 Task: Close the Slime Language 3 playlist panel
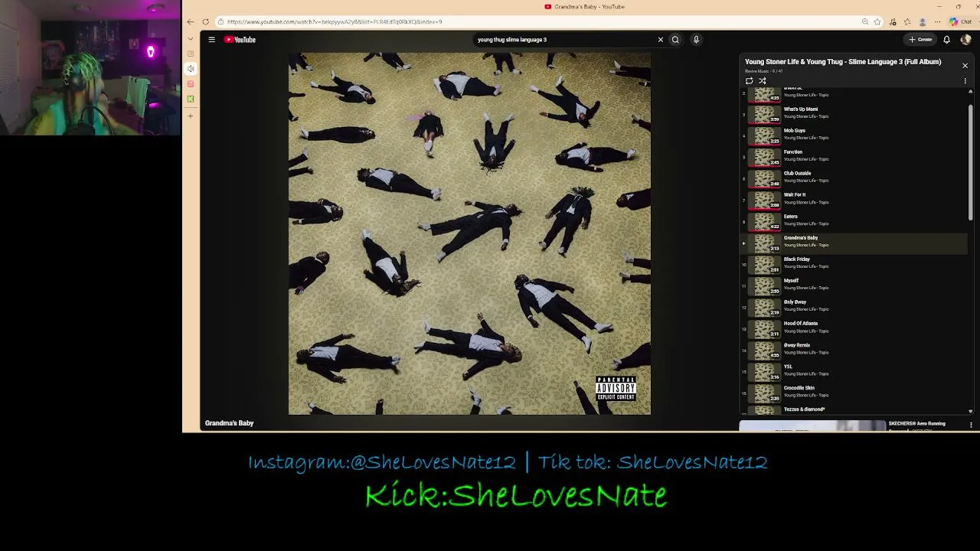point(965,66)
